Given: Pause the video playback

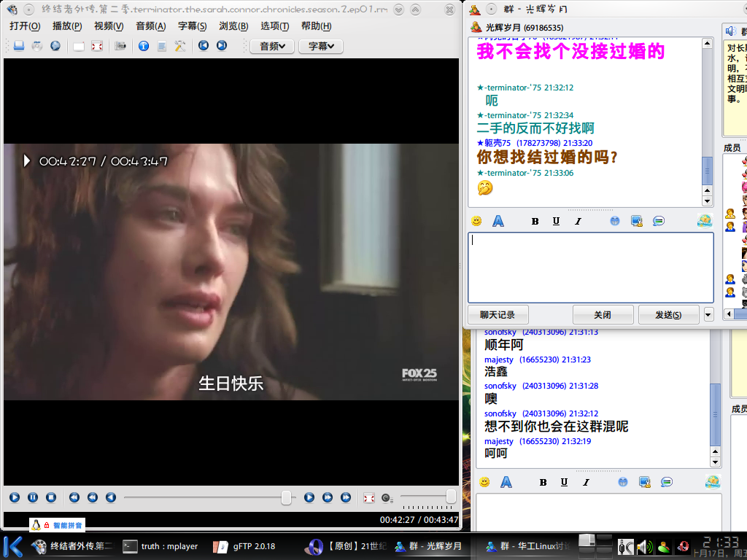Looking at the screenshot, I should pyautogui.click(x=33, y=497).
